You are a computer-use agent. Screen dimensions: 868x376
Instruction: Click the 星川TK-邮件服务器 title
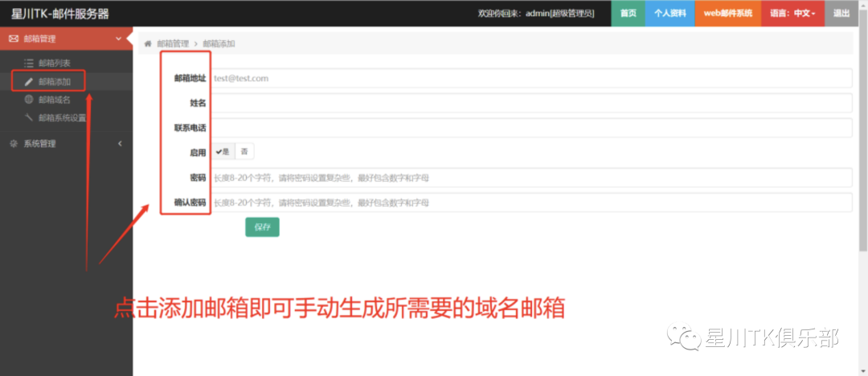tap(59, 14)
